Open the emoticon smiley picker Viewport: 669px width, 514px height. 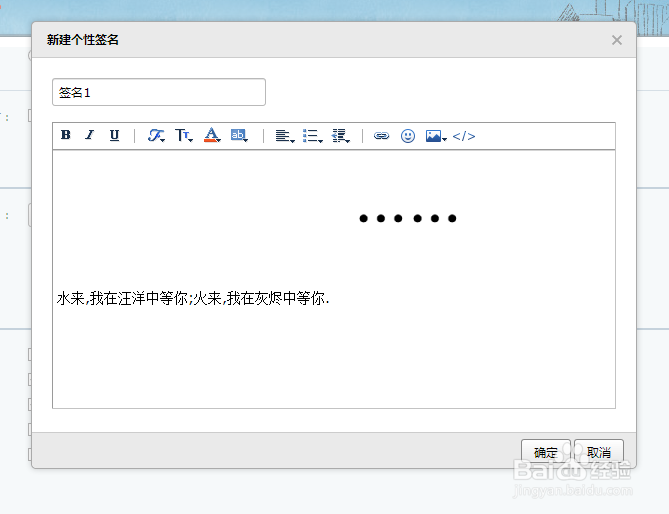coord(408,136)
